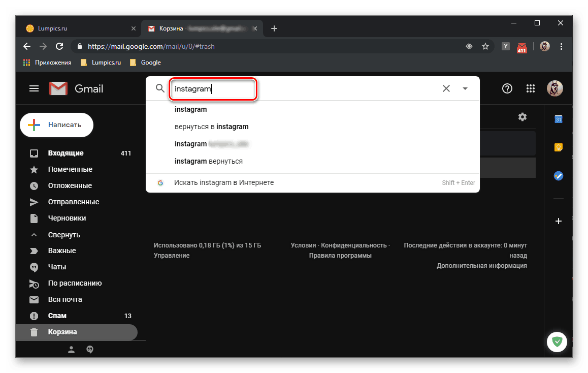This screenshot has height=373, width=588.
Task: Open advanced search options arrow
Action: pos(465,88)
